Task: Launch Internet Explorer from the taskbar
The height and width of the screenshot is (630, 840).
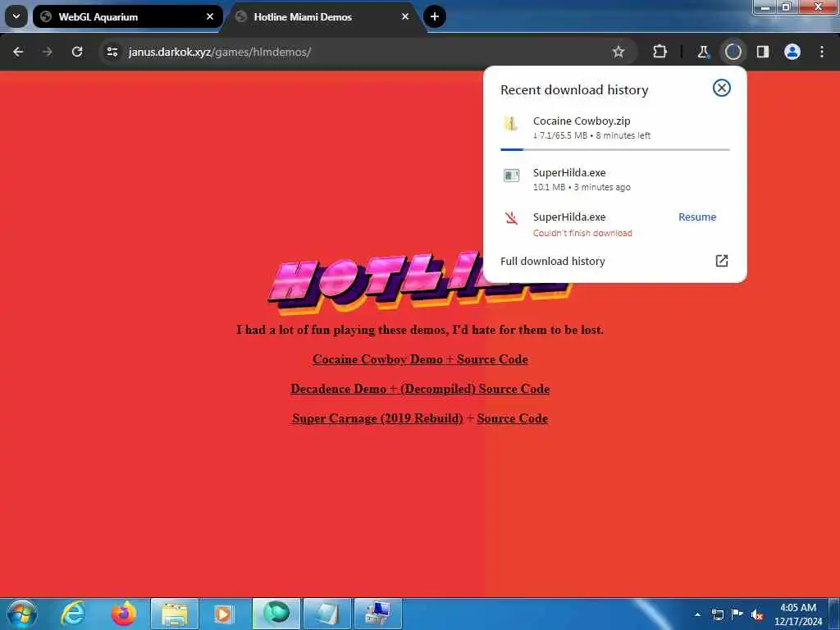Action: (73, 614)
